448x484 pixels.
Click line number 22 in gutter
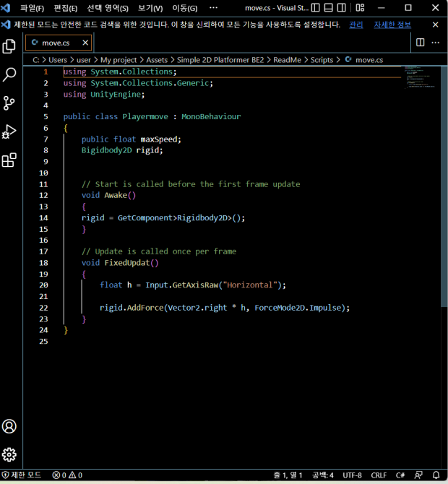coord(43,308)
